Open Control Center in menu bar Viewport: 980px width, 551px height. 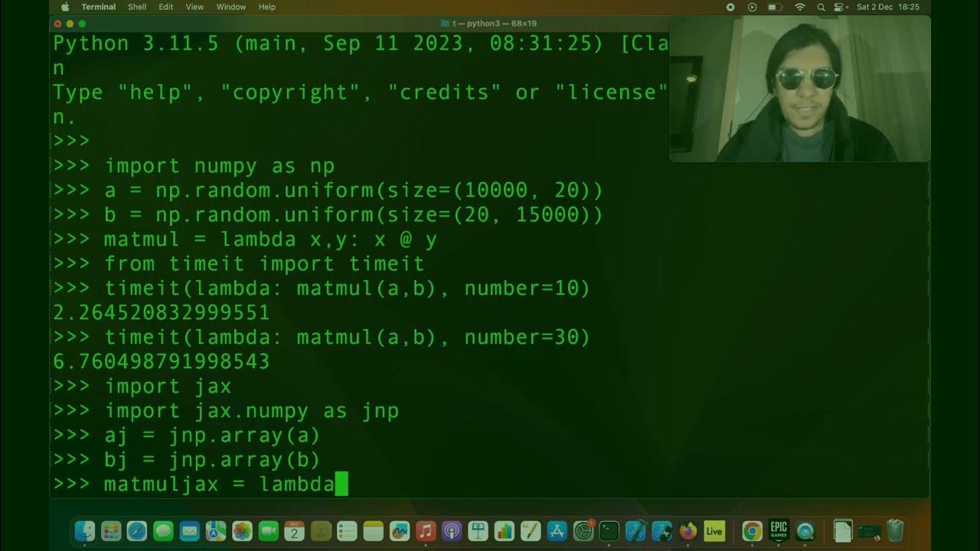pos(840,7)
